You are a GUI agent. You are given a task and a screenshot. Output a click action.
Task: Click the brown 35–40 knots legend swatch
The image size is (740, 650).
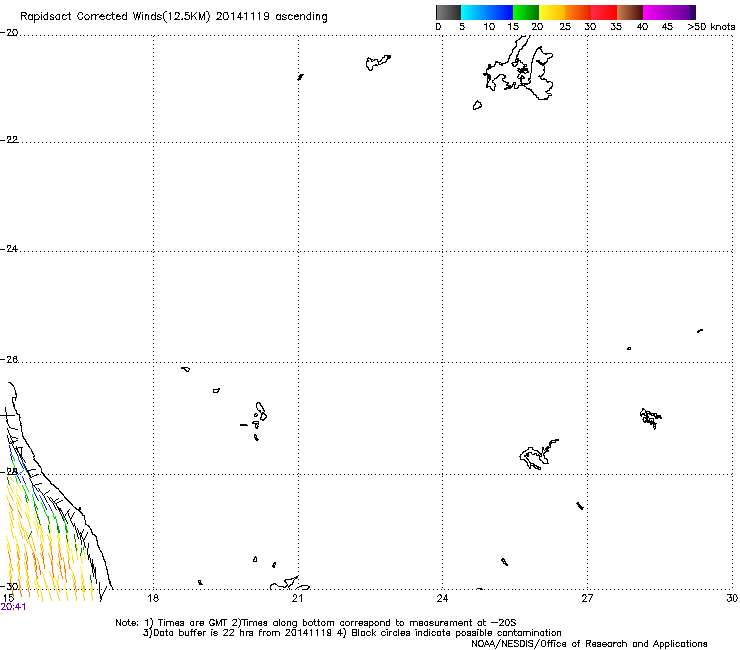coord(630,12)
